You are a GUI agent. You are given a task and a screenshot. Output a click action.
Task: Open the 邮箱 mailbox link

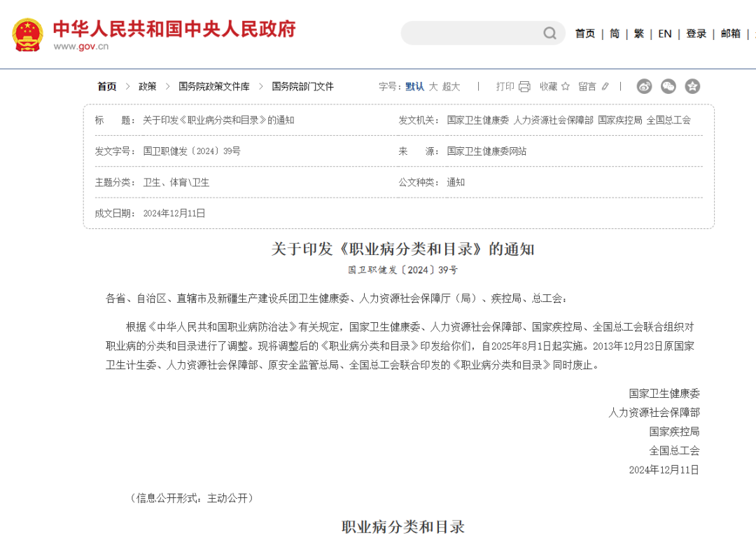point(730,34)
